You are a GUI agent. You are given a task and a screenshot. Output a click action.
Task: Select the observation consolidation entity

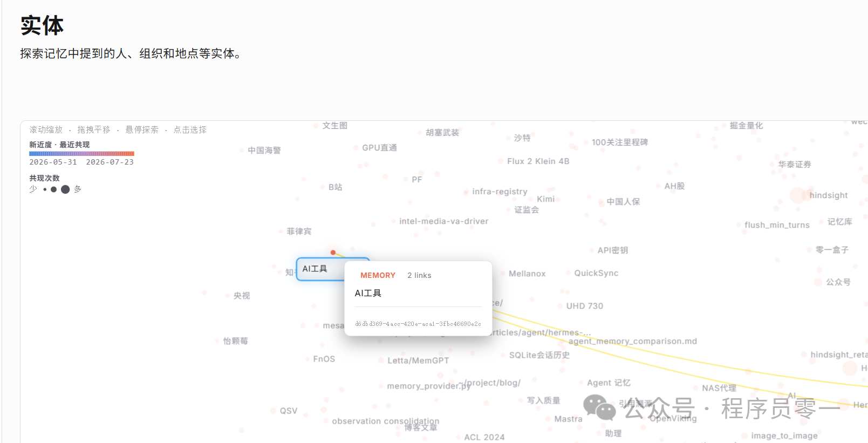[x=386, y=421]
